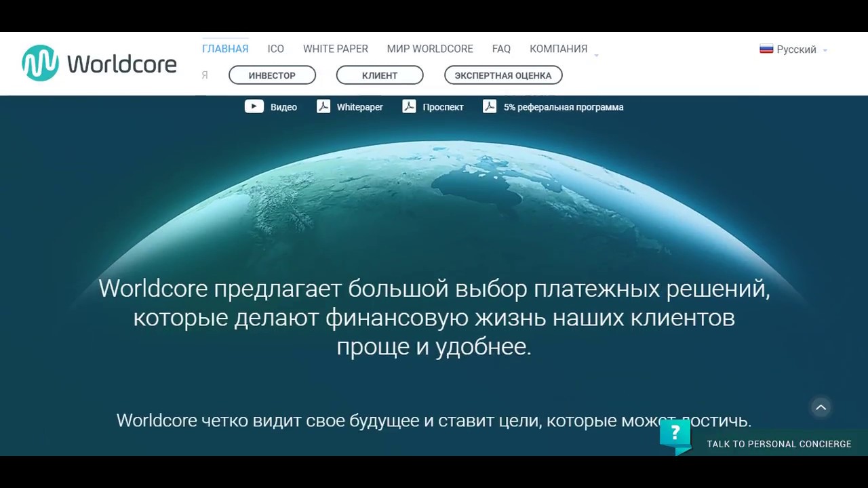This screenshot has height=488, width=868.
Task: Select the КЛИЕНТ button
Action: 380,75
